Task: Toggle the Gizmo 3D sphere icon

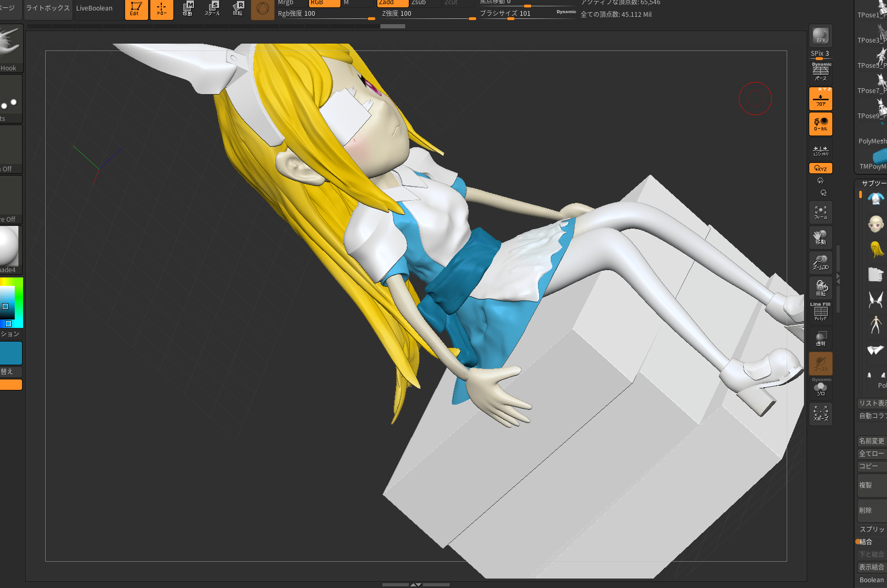Action: pos(262,9)
